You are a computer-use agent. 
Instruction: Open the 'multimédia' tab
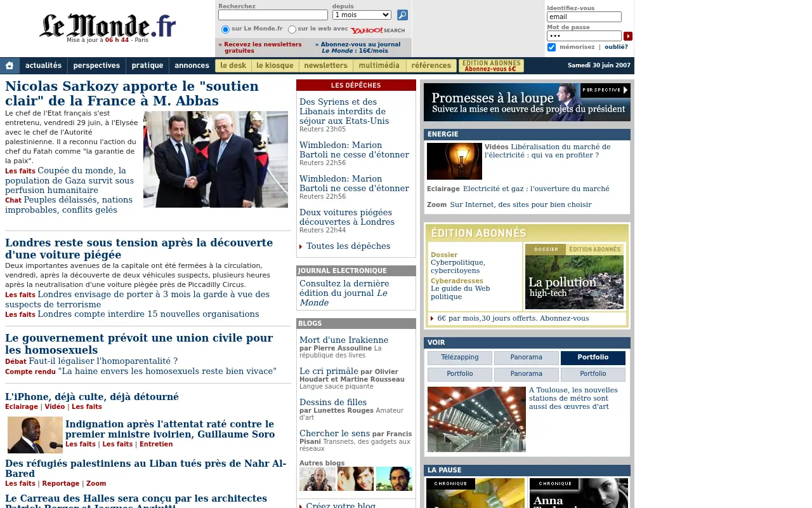pos(379,65)
